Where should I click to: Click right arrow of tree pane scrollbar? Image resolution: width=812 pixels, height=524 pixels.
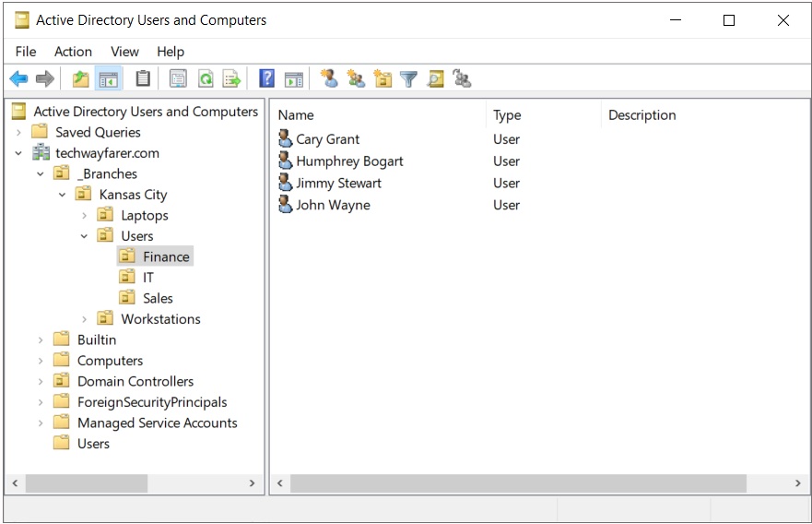(253, 483)
